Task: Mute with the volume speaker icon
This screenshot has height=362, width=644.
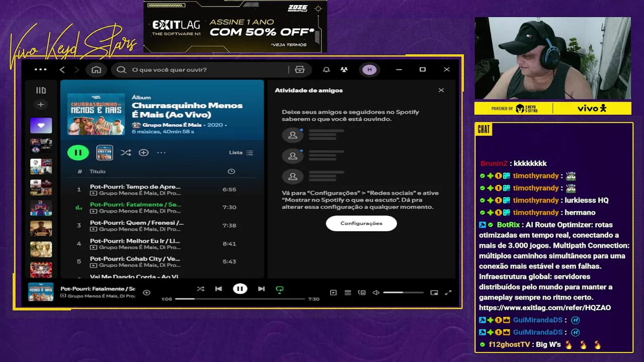Action: coord(376,293)
